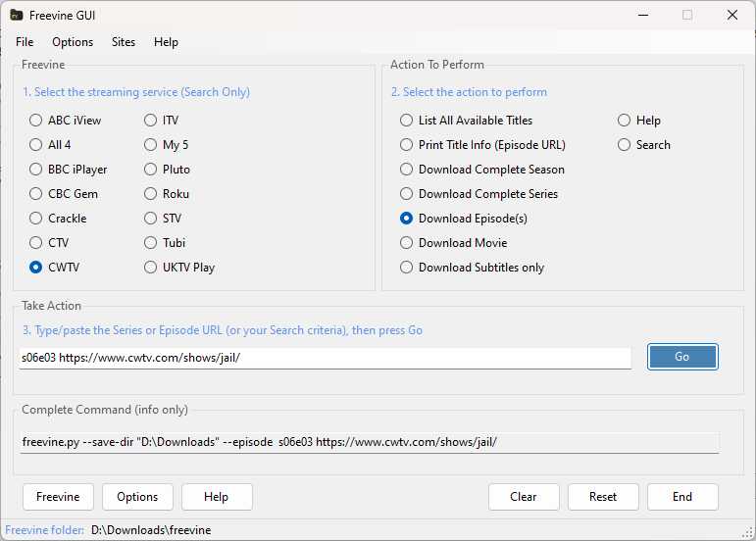This screenshot has width=756, height=541.
Task: Select Download Subtitles only option
Action: tap(407, 268)
